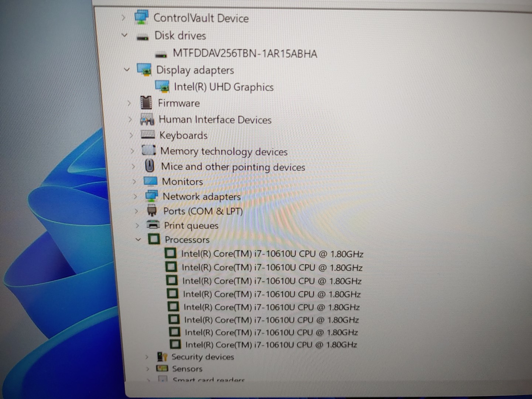This screenshot has width=532, height=399.
Task: Expand the Keyboards node
Action: pos(131,135)
